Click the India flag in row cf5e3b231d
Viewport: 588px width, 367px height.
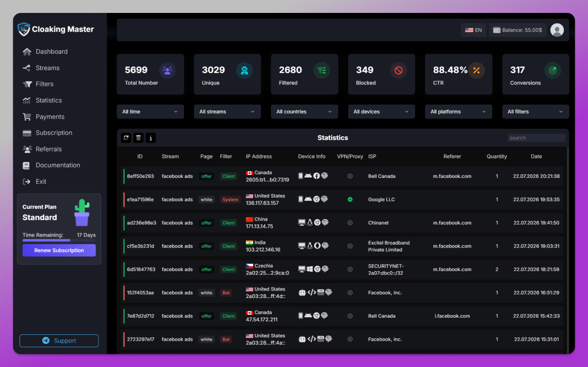pos(249,243)
